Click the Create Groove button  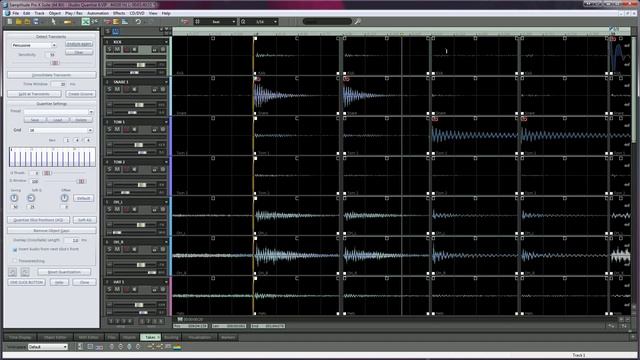81,94
